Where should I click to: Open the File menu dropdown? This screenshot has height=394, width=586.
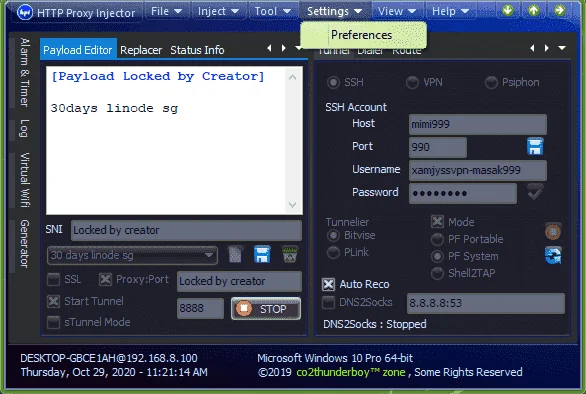coord(166,11)
